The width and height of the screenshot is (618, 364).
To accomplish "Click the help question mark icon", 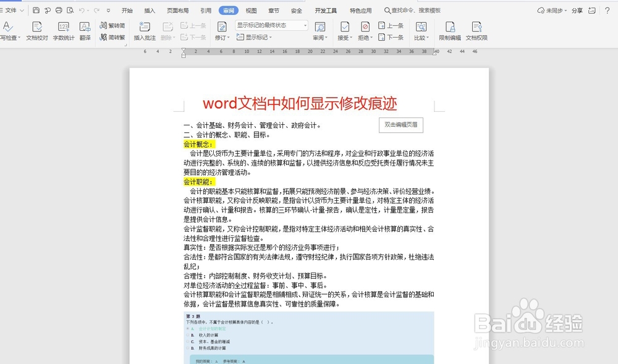I will click(x=607, y=11).
